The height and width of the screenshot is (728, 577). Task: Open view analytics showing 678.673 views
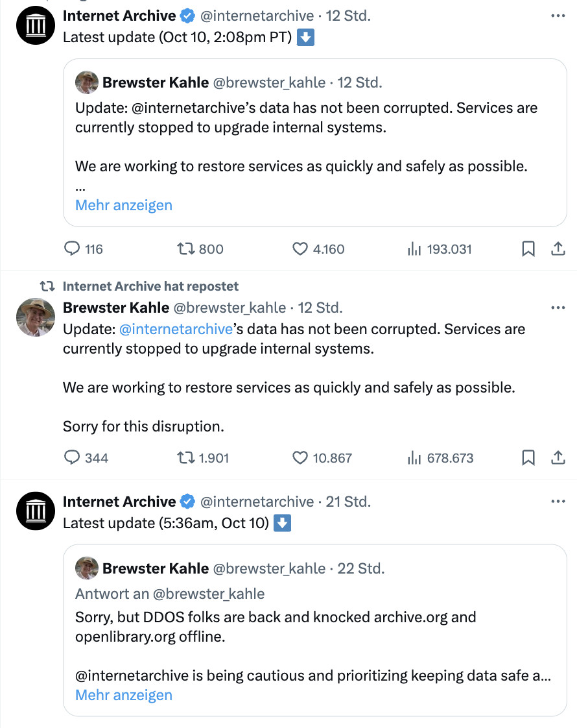[415, 457]
